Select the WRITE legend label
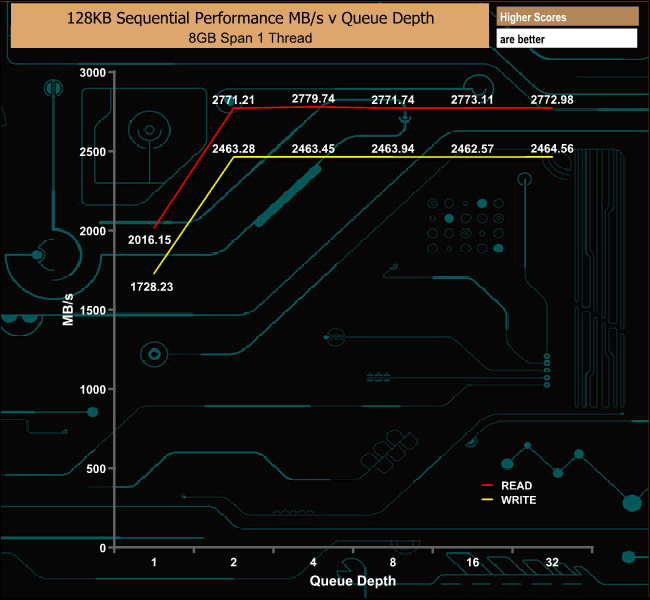 click(518, 500)
